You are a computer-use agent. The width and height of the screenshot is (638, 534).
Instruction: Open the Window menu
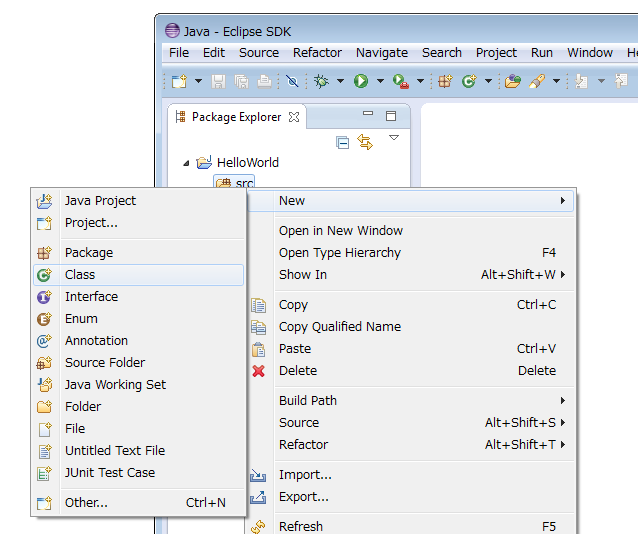(x=590, y=53)
